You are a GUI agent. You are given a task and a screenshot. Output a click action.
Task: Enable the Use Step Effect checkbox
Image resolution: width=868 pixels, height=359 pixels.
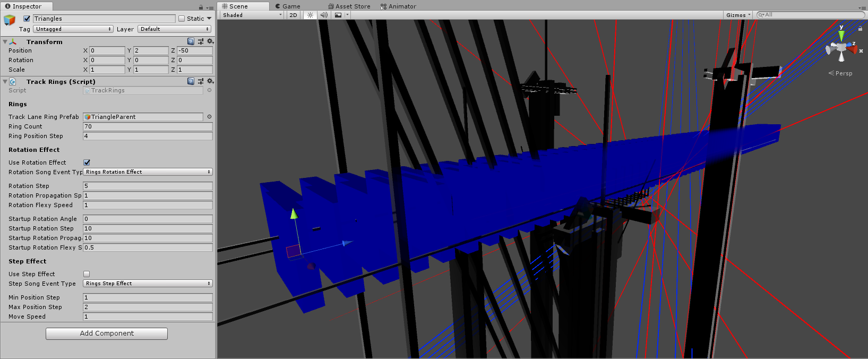coord(87,274)
